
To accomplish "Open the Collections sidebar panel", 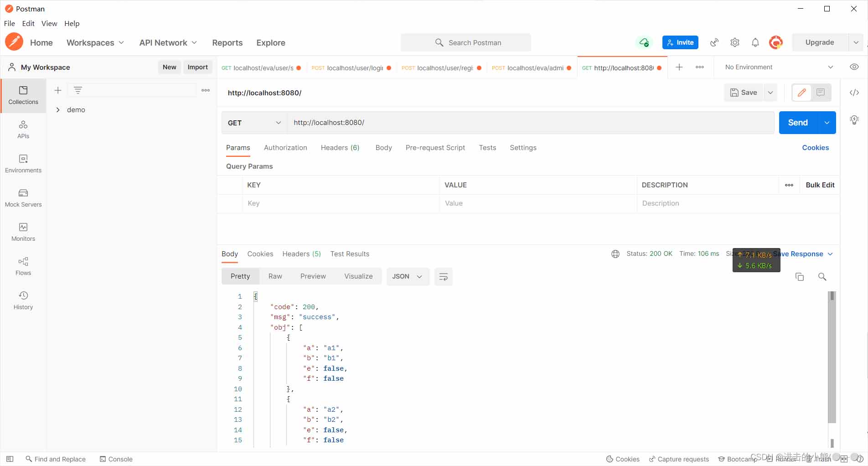I will coord(23,95).
